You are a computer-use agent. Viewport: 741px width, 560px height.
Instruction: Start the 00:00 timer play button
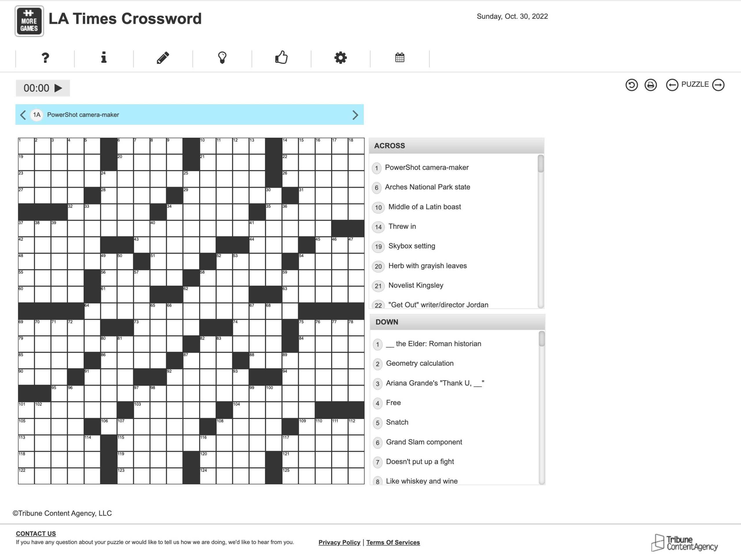click(x=58, y=88)
